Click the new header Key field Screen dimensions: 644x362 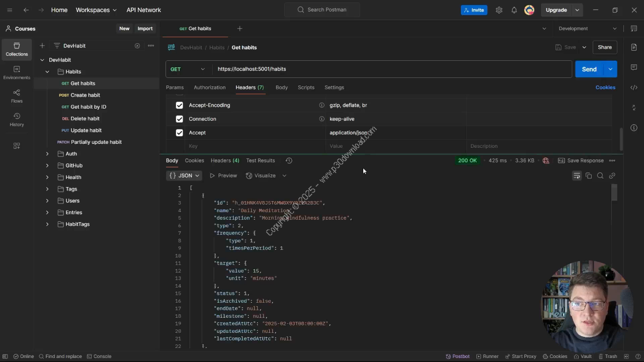[256, 146]
